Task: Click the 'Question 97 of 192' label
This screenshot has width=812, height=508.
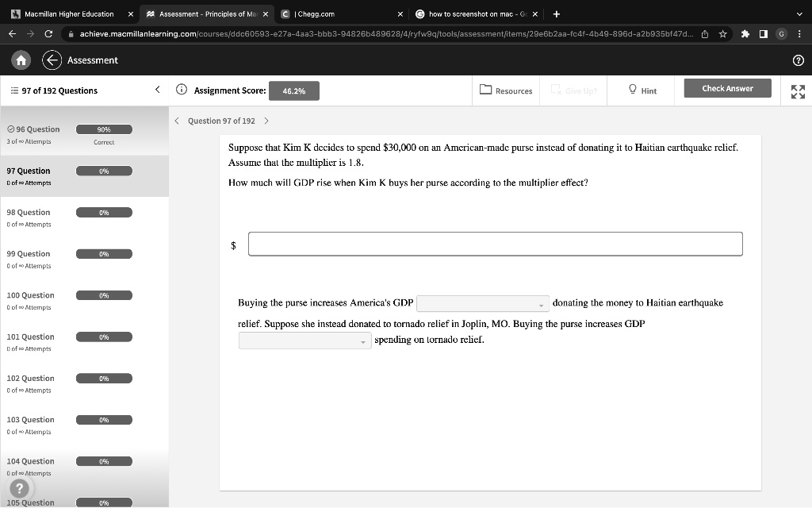Action: 221,121
